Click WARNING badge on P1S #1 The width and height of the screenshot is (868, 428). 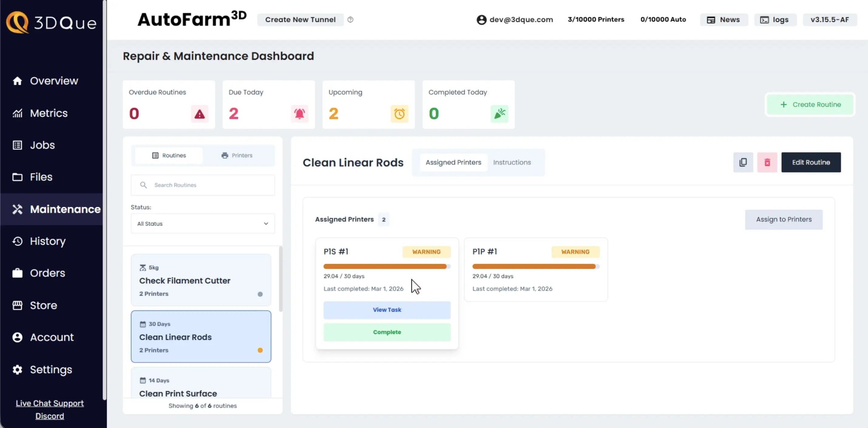426,252
